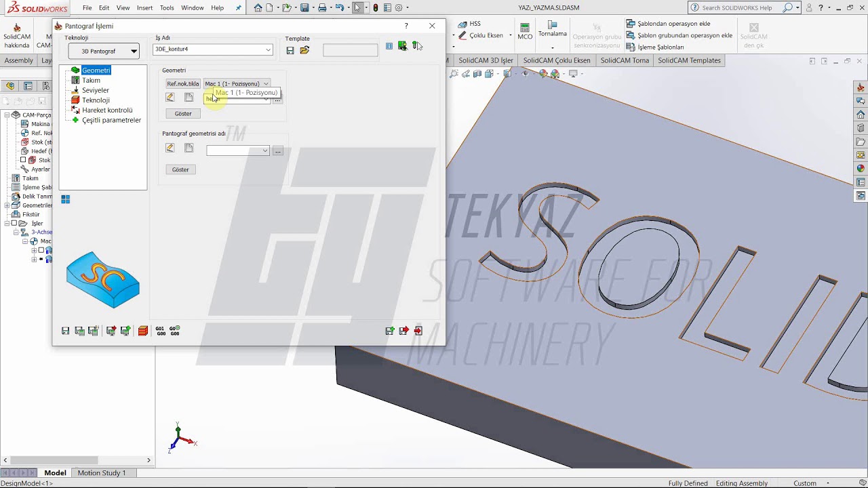The image size is (868, 488).
Task: Click the Template name input field
Action: point(351,50)
